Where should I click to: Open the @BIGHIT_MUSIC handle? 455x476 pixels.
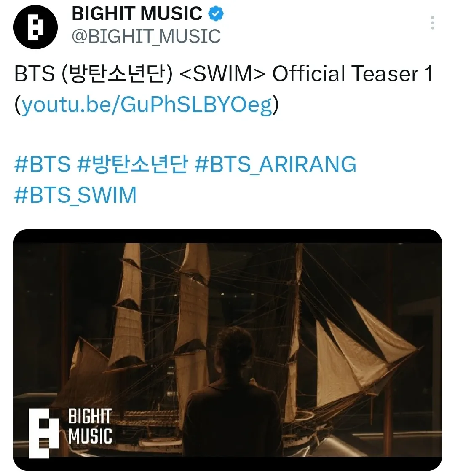146,36
